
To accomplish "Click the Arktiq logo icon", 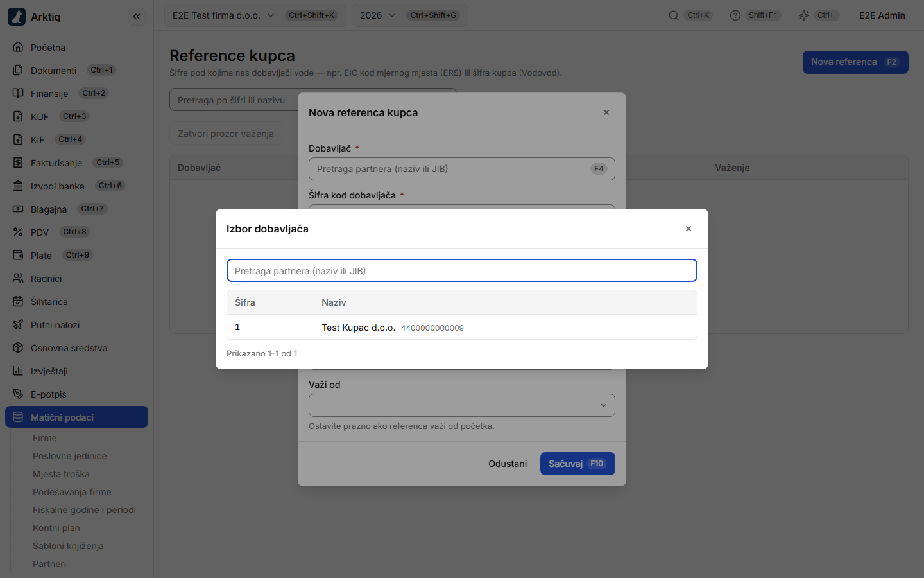I will pos(17,17).
